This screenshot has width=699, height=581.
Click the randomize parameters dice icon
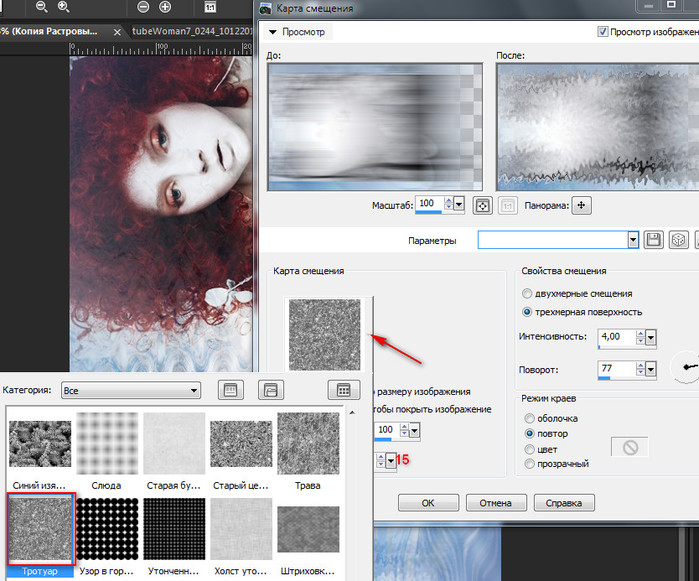point(678,240)
